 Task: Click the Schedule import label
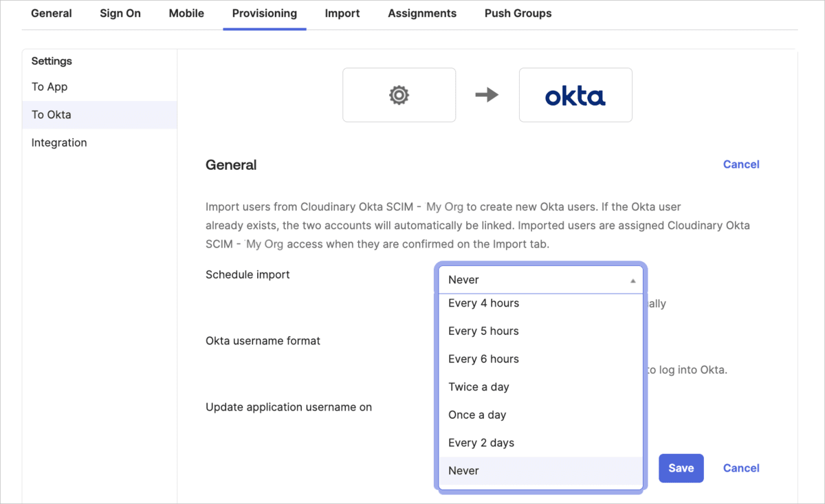pyautogui.click(x=247, y=274)
